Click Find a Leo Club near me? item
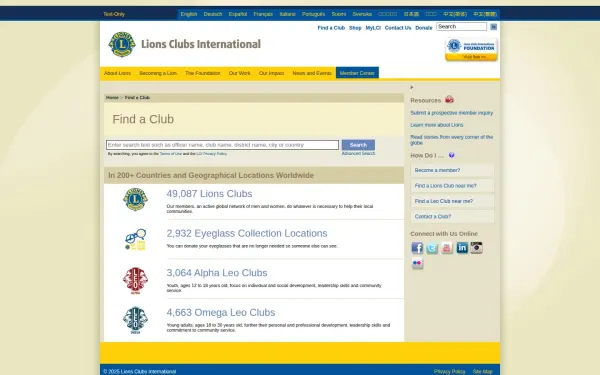Viewport: 600px width, 375px height. click(452, 201)
